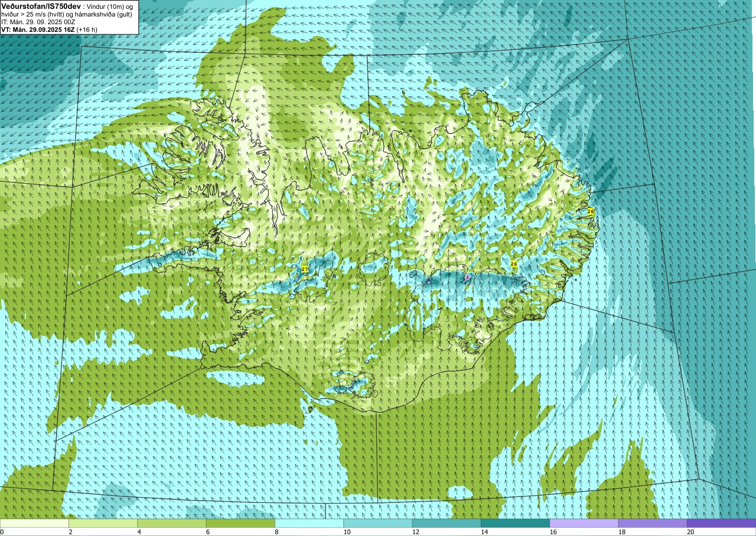This screenshot has width=756, height=536.
Task: Click the legend scale value '0'
Action: [x=2, y=532]
